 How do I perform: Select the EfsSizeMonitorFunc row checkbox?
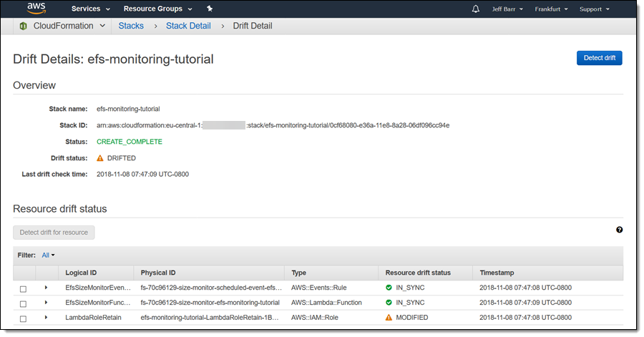[23, 303]
